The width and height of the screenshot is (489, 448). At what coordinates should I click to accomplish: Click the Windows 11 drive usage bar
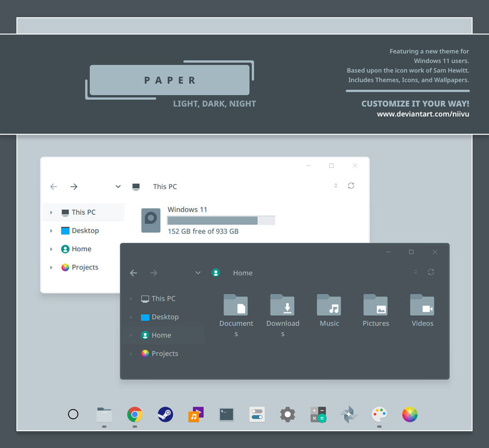click(221, 220)
